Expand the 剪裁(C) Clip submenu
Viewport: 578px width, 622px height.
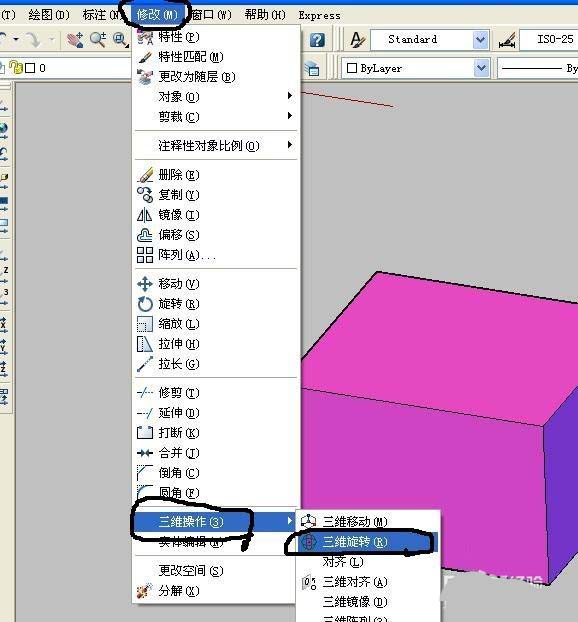(216, 117)
